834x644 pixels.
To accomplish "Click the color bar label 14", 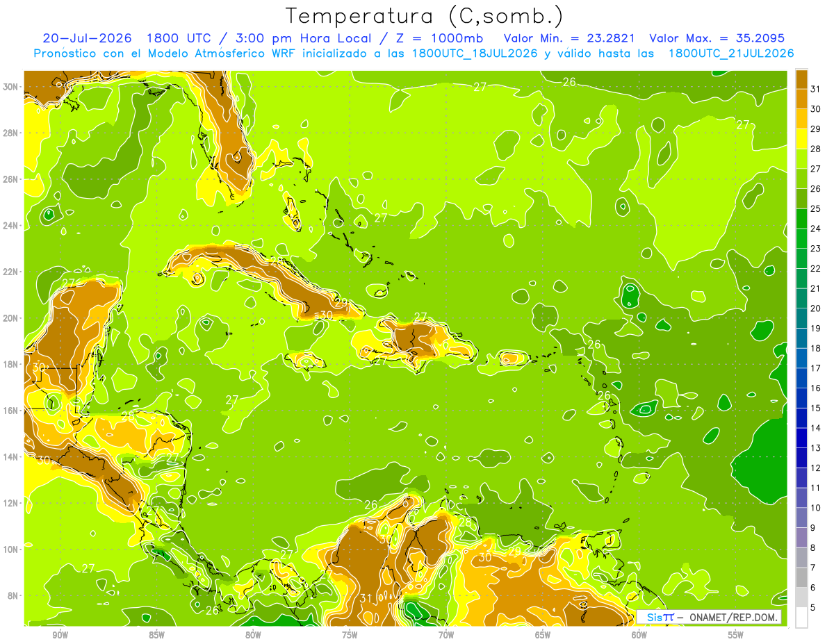I will coord(815,428).
